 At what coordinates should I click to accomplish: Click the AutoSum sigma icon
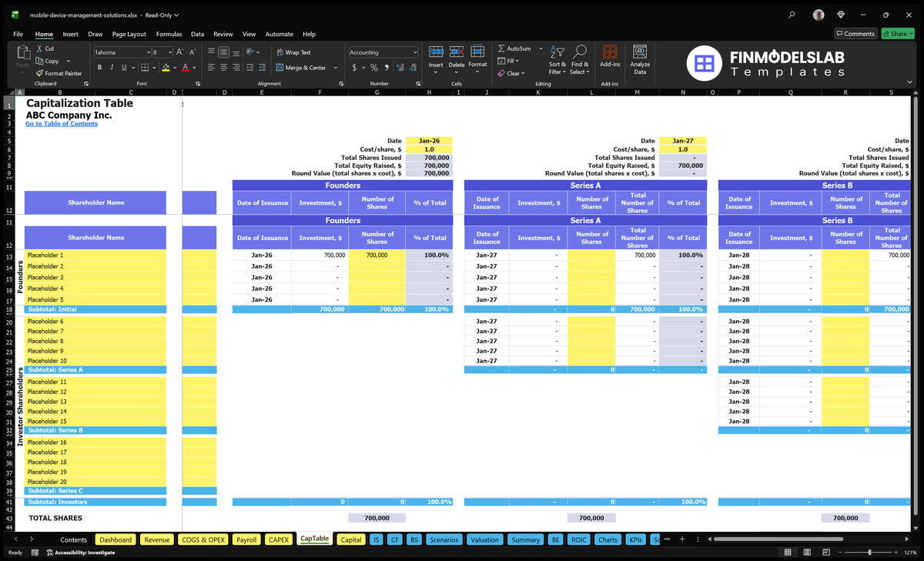[x=501, y=48]
